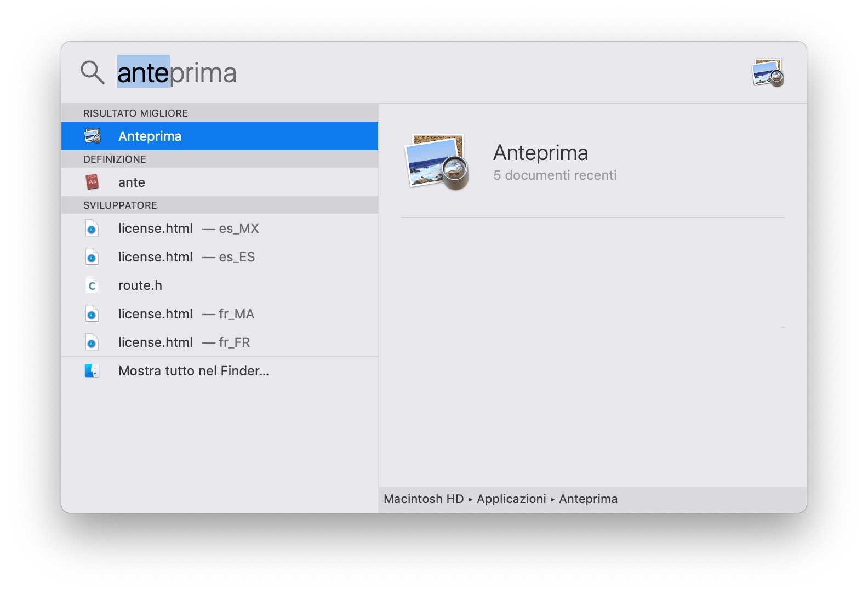Select the ante definition result
This screenshot has height=594, width=868.
click(x=220, y=182)
